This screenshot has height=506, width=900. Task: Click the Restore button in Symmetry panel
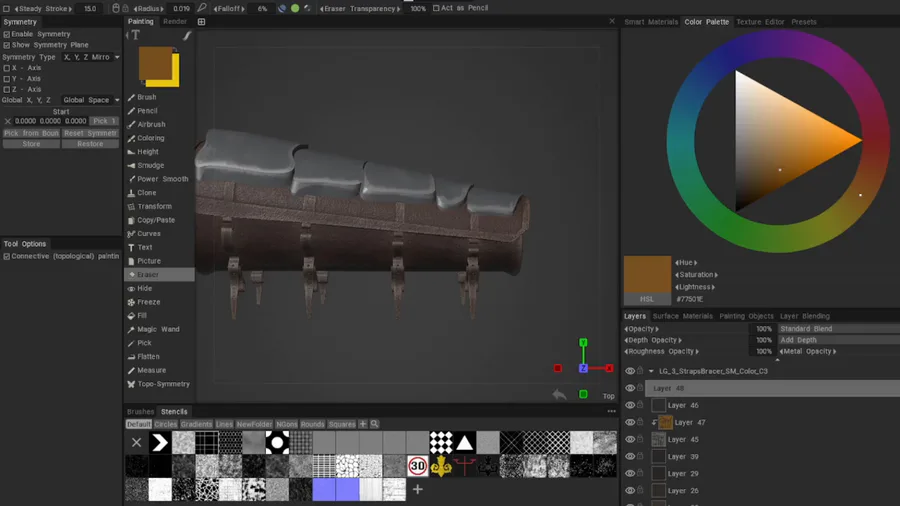point(90,144)
